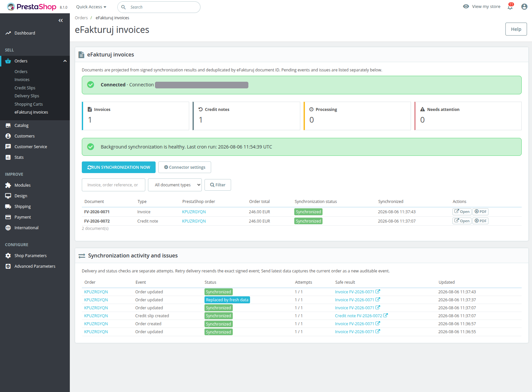Click Synchronized badge in FV-2026-0071 row
Screen dimensions: 532x392
(x=308, y=212)
